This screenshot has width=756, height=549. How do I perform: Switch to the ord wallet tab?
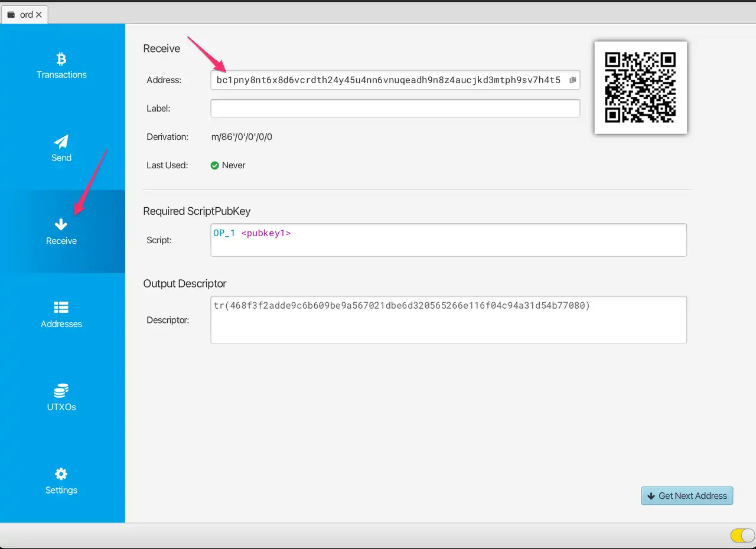click(x=26, y=15)
